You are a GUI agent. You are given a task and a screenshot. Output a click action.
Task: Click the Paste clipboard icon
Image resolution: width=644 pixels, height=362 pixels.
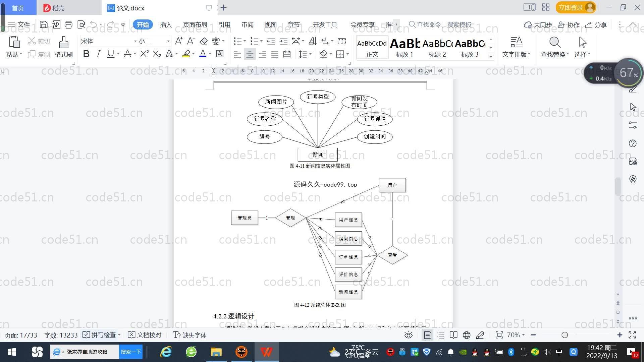coord(14,42)
